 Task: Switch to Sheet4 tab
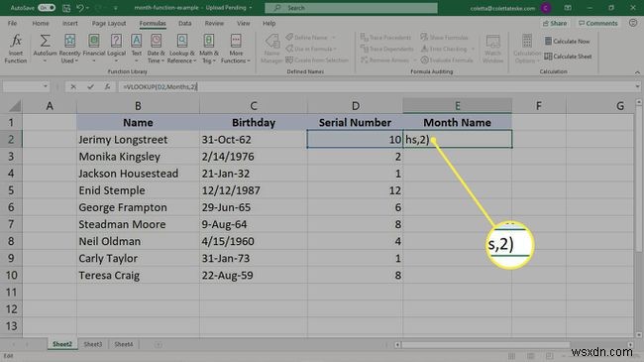tap(124, 344)
